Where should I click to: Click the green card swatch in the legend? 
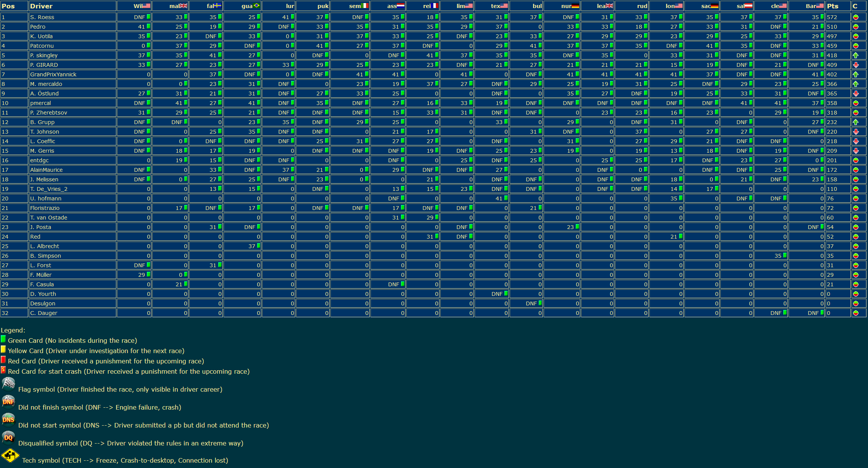pyautogui.click(x=3, y=339)
